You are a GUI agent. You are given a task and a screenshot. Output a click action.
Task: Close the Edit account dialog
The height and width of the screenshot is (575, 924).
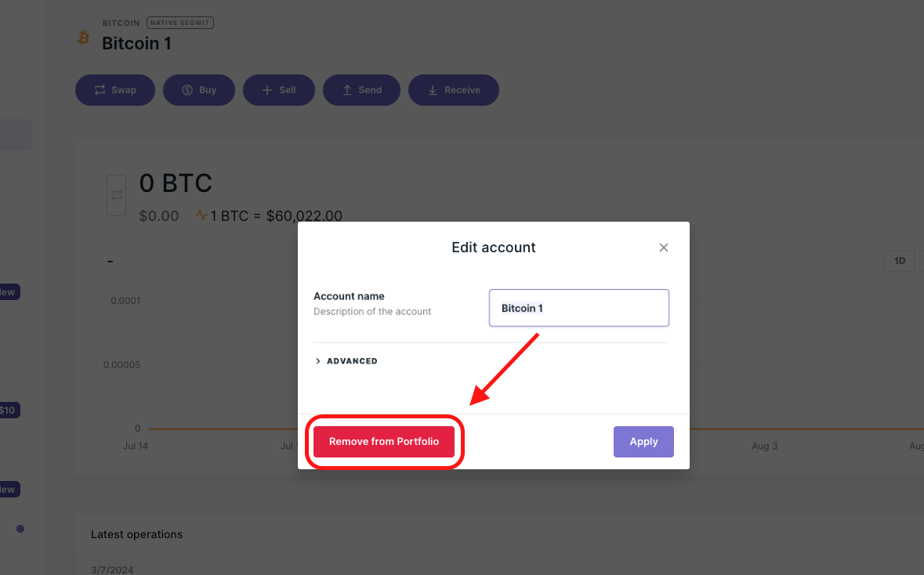664,248
